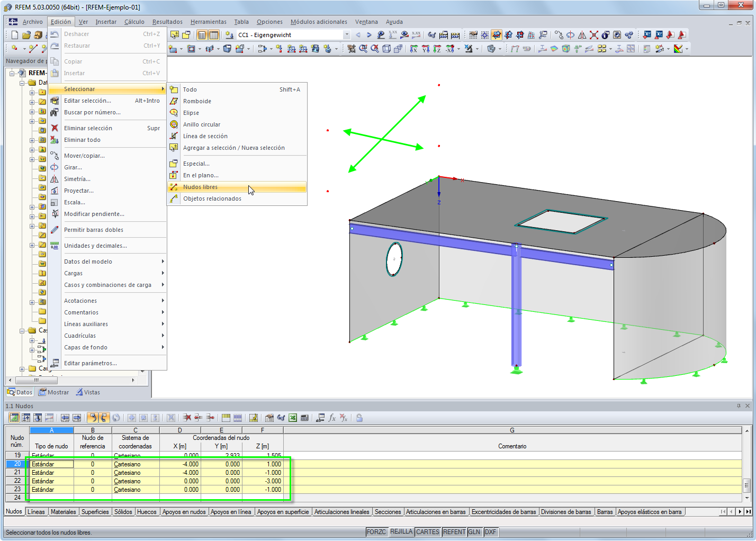
Task: Toggle the REJILLA grid status button
Action: coord(401,532)
